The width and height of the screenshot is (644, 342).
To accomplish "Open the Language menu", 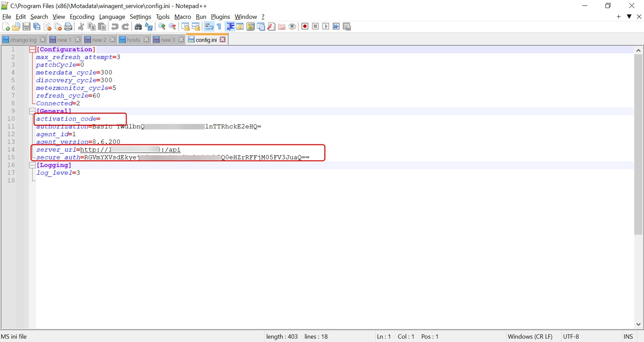I will click(x=112, y=17).
